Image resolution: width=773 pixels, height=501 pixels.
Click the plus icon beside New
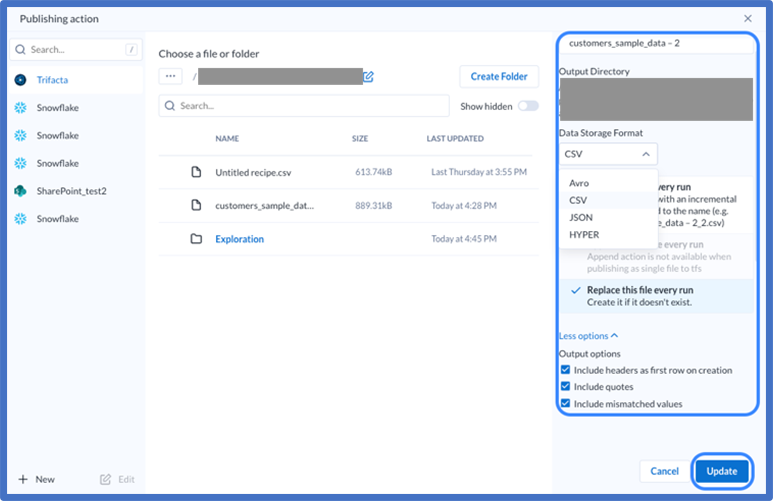pos(23,479)
